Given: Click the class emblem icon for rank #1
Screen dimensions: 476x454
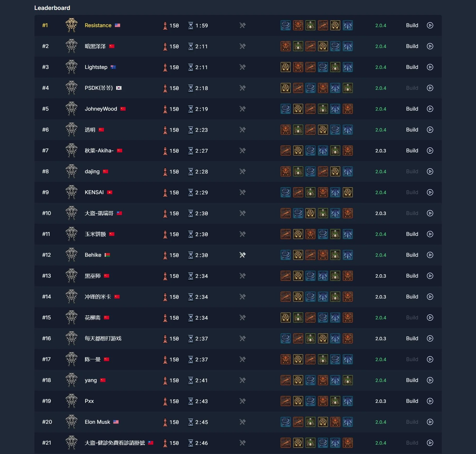Looking at the screenshot, I should (71, 25).
